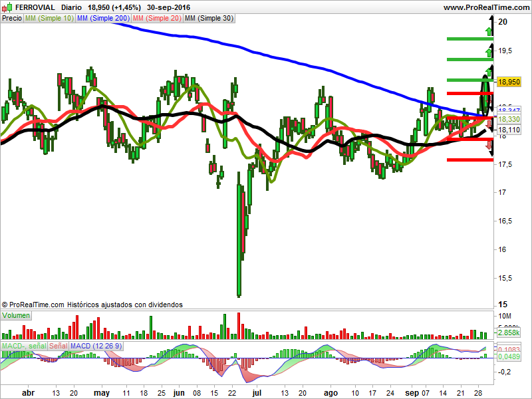Click the 'may' label on time axis
The image size is (532, 399).
point(102,393)
